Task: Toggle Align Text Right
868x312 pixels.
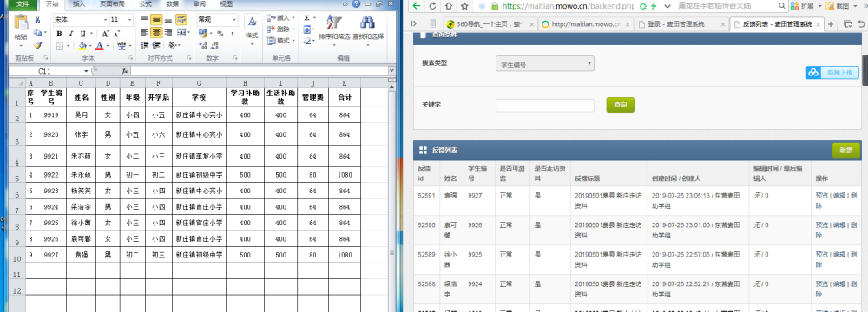Action: point(168,33)
